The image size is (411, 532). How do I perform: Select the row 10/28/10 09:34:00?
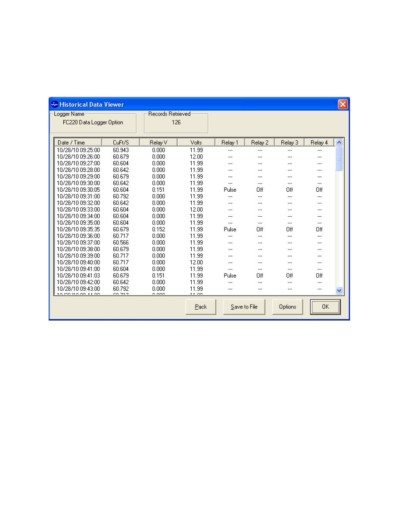click(x=195, y=216)
